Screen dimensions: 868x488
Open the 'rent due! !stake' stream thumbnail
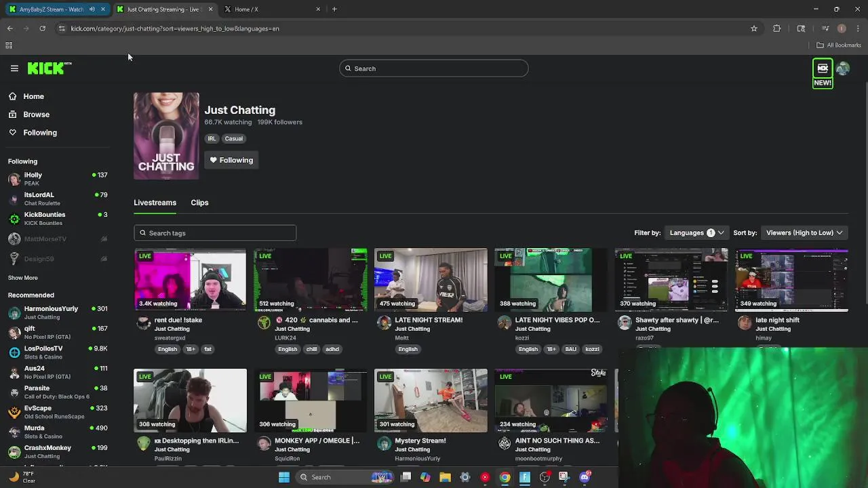tap(190, 280)
